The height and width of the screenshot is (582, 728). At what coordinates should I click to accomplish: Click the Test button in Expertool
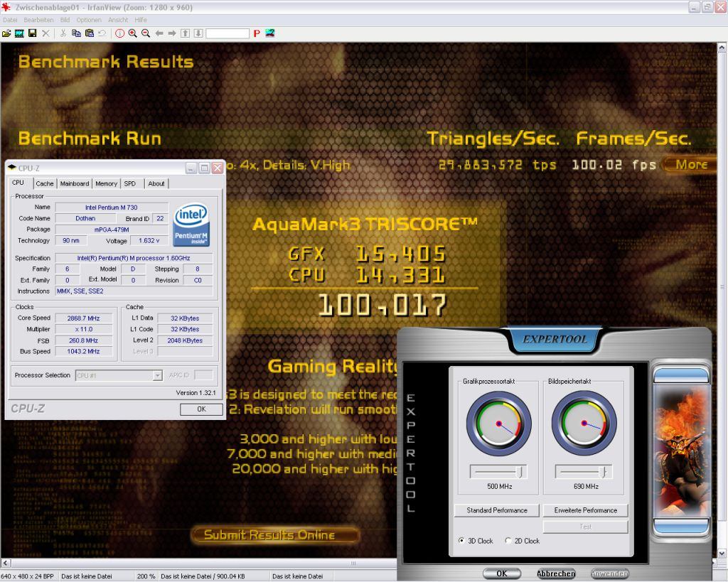pos(586,527)
